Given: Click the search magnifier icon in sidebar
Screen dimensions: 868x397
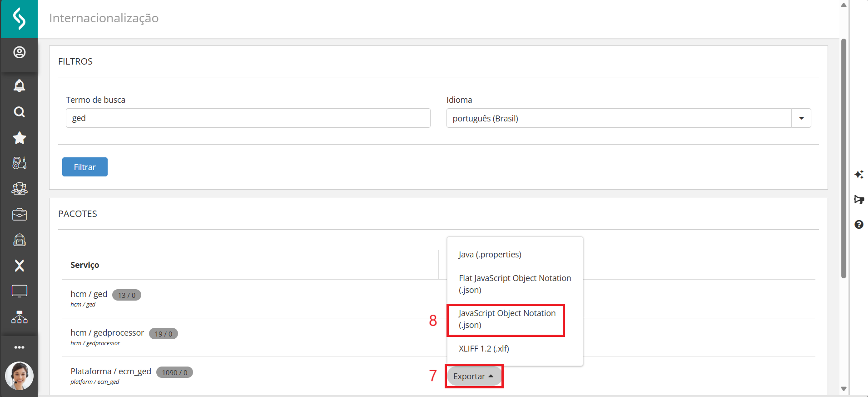Looking at the screenshot, I should tap(19, 112).
